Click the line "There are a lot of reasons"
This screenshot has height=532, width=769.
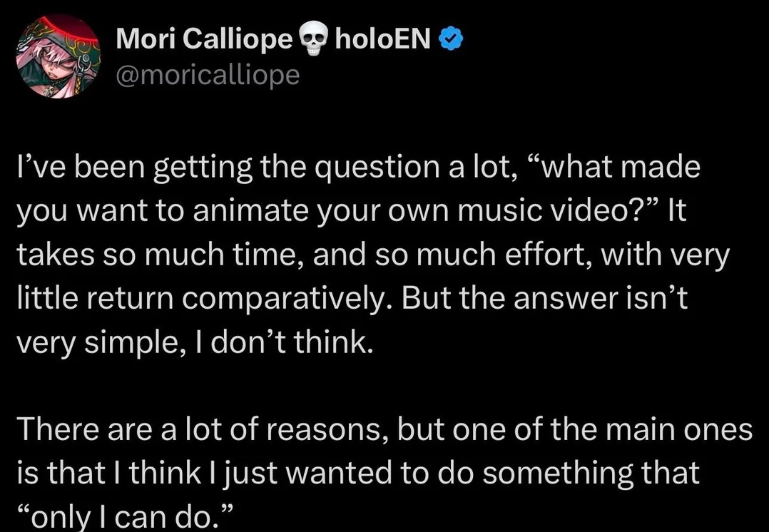point(385,429)
